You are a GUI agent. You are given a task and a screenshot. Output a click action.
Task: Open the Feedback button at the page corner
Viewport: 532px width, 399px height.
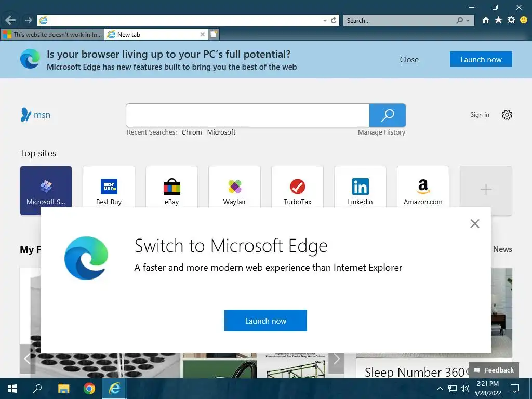(494, 370)
